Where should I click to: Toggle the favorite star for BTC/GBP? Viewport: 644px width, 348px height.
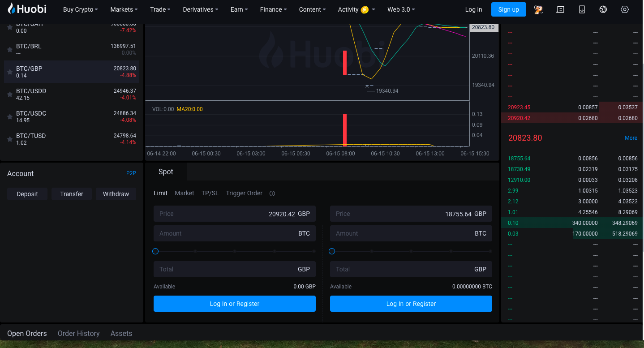tap(10, 72)
